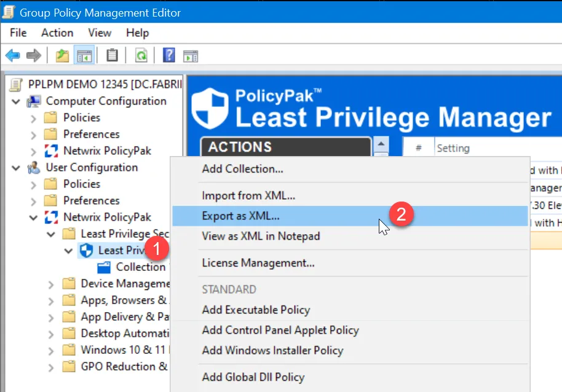Select Import from XML option
The width and height of the screenshot is (562, 392).
pos(248,195)
